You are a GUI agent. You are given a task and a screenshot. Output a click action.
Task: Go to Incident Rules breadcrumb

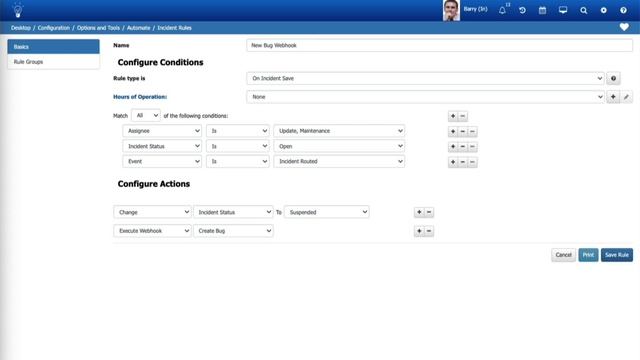[x=174, y=28]
